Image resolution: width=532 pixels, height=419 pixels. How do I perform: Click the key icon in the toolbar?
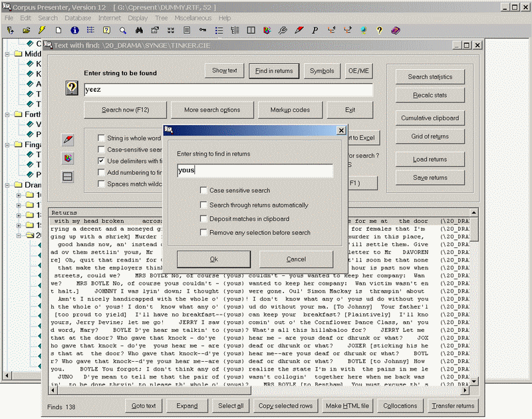(202, 31)
